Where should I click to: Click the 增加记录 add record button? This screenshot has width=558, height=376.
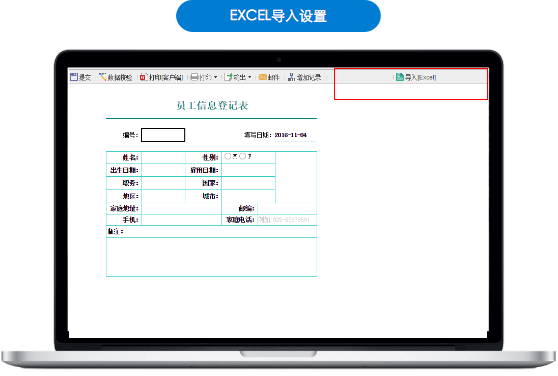[305, 77]
